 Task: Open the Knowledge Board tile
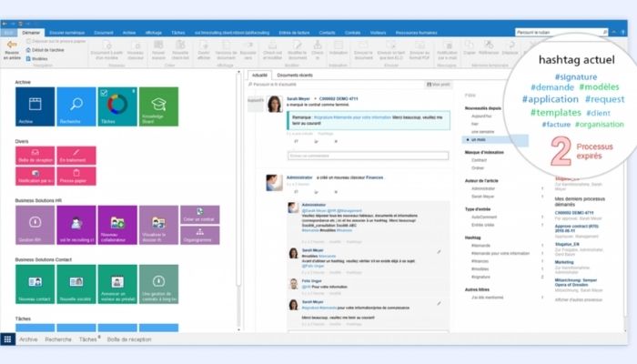[159, 106]
